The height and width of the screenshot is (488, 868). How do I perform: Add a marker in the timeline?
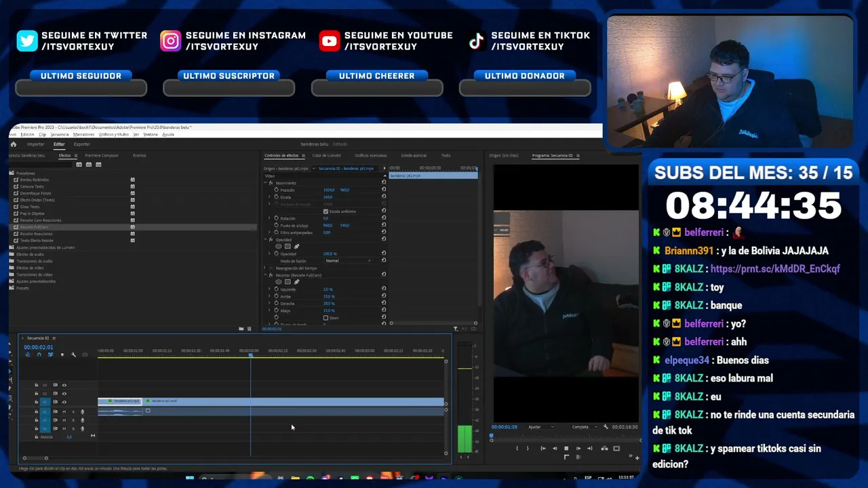(62, 354)
